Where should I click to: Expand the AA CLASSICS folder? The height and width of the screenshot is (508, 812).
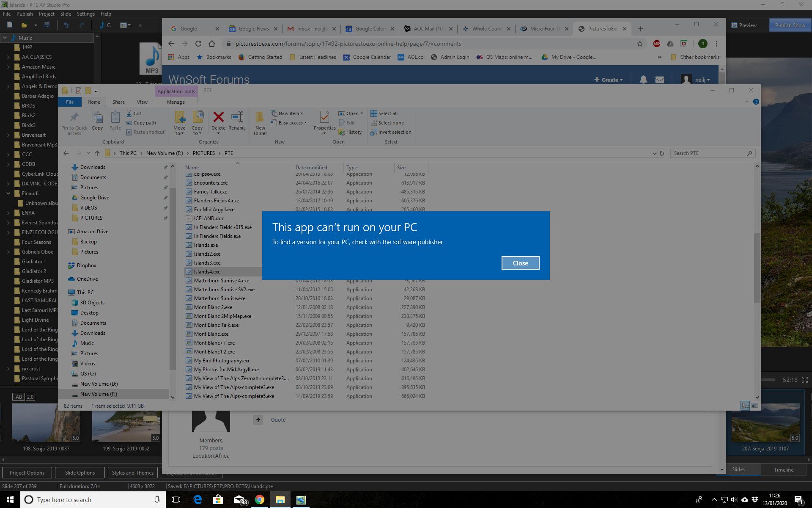point(8,57)
